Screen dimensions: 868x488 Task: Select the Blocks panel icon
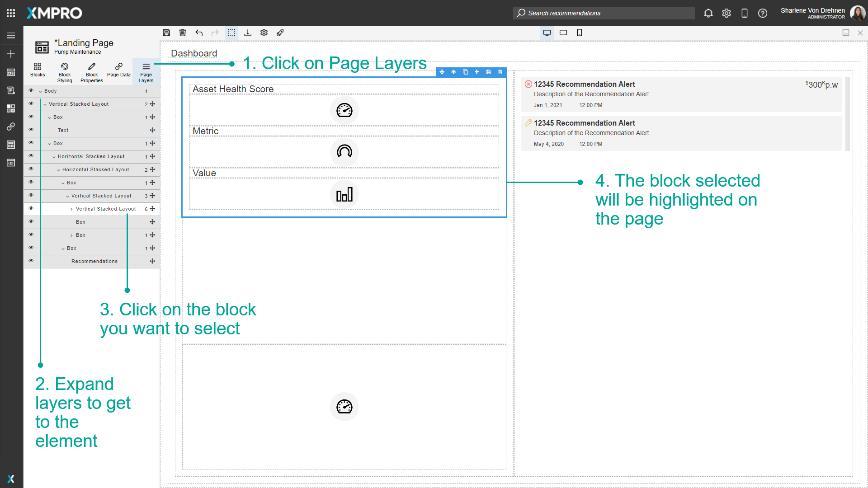tap(38, 71)
